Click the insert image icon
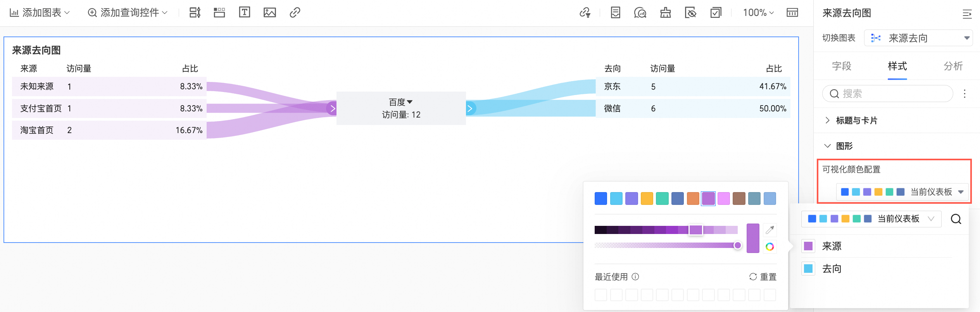 tap(269, 12)
